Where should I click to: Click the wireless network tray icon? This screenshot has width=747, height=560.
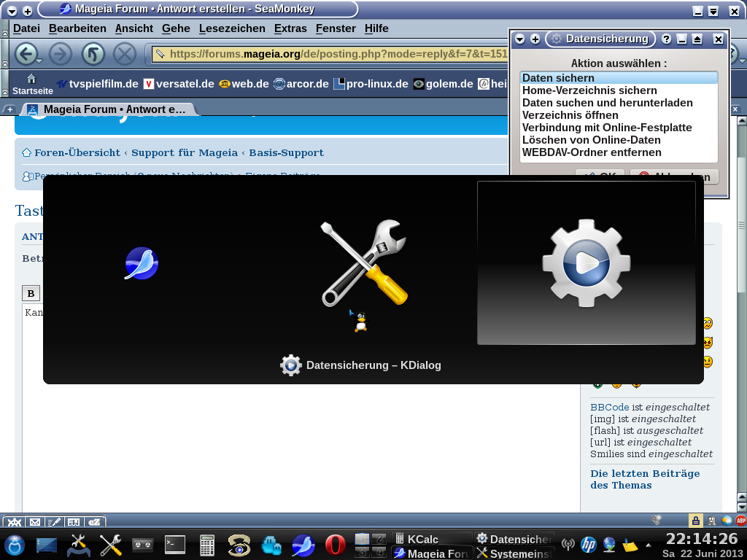coord(568,544)
